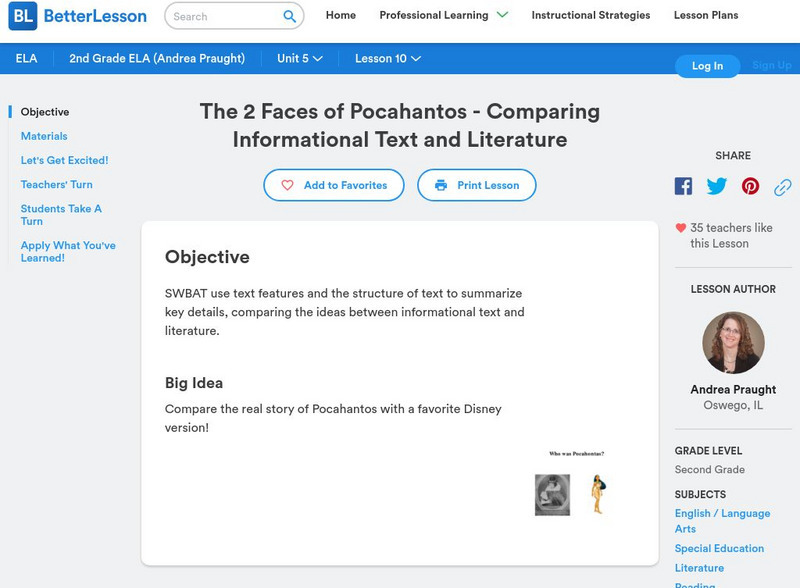Open the Unit 5 dropdown

(300, 58)
